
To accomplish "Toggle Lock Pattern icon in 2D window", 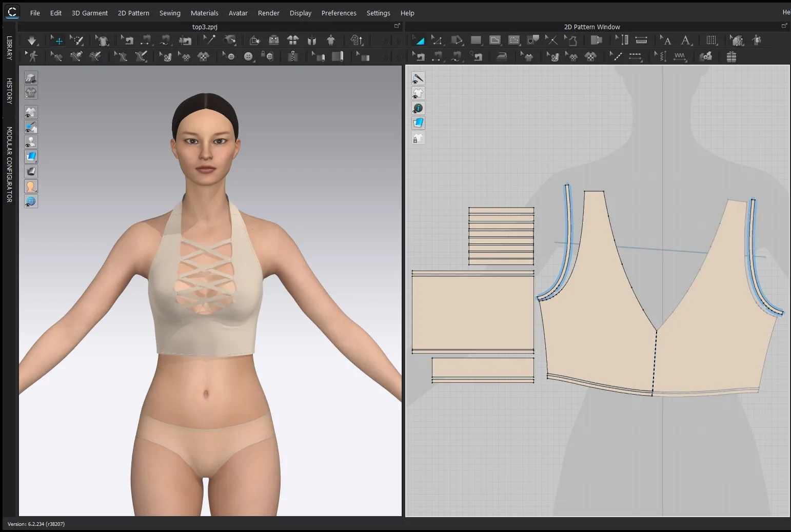I will 418,138.
